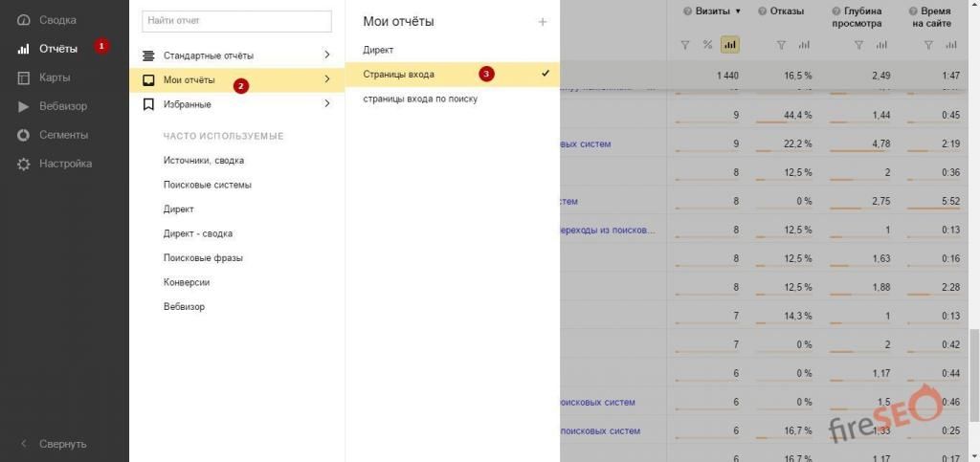
Task: Open Поисковые фразы frequently used report
Action: (203, 258)
